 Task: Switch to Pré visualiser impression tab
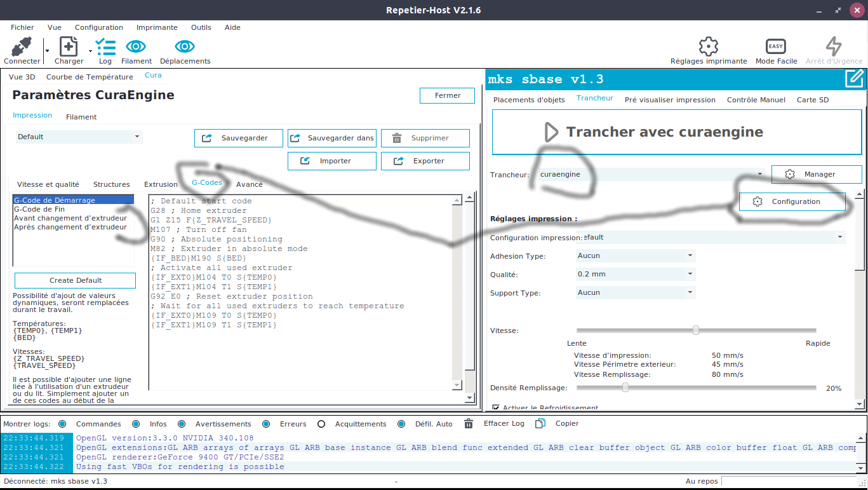pyautogui.click(x=670, y=100)
